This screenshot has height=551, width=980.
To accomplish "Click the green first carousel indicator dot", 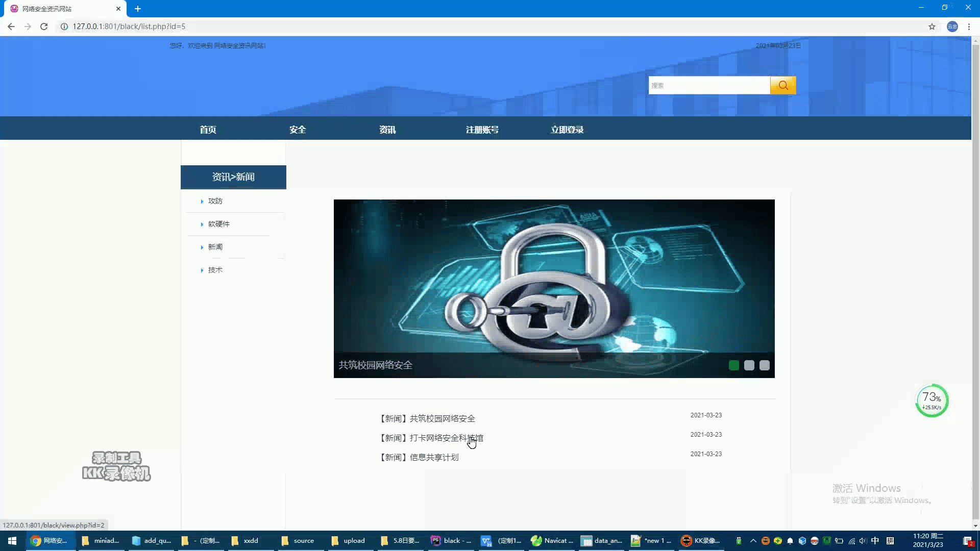I will tap(734, 365).
